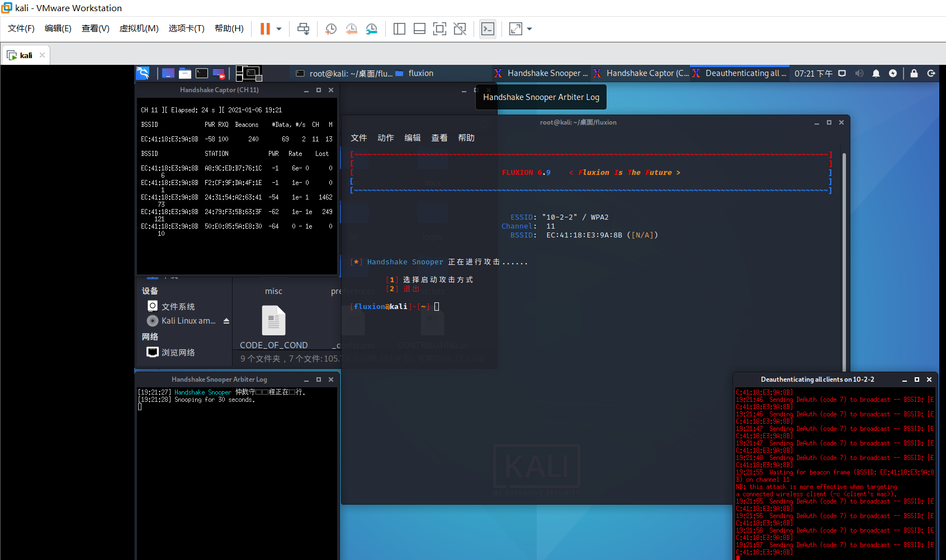This screenshot has height=560, width=946.
Task: Maximize the Deauthenticating all clients window
Action: [917, 379]
